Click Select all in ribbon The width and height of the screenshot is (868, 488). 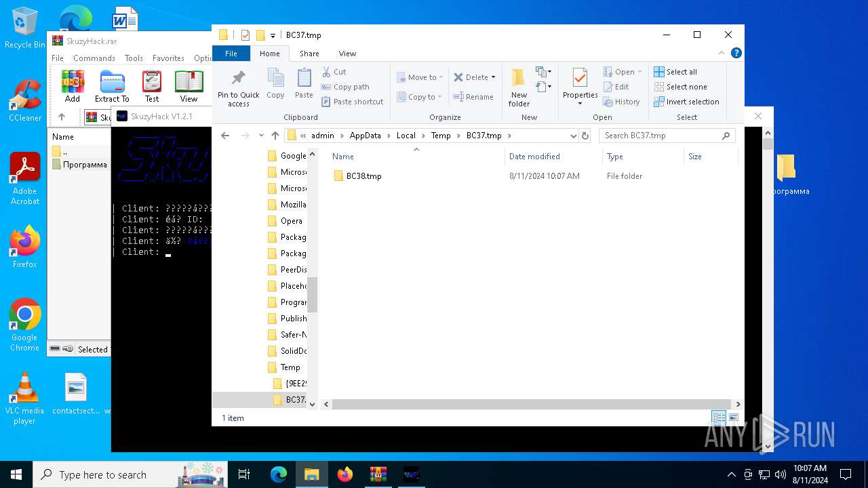coord(675,72)
